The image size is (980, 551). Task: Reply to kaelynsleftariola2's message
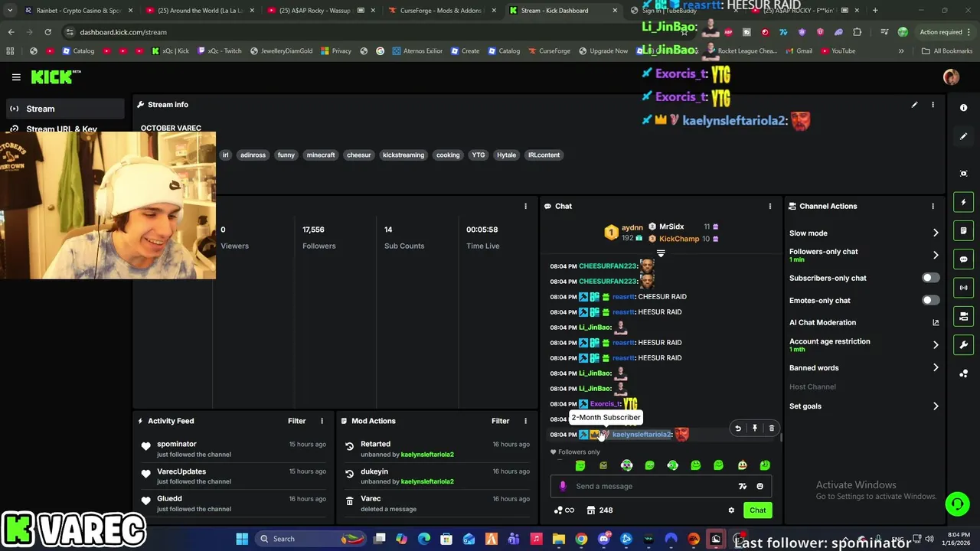point(738,429)
